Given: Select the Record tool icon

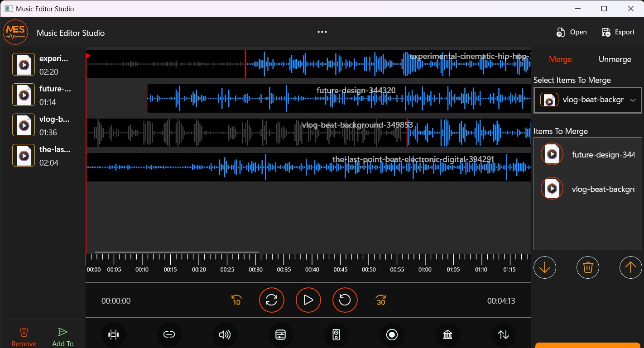Looking at the screenshot, I should [x=392, y=335].
